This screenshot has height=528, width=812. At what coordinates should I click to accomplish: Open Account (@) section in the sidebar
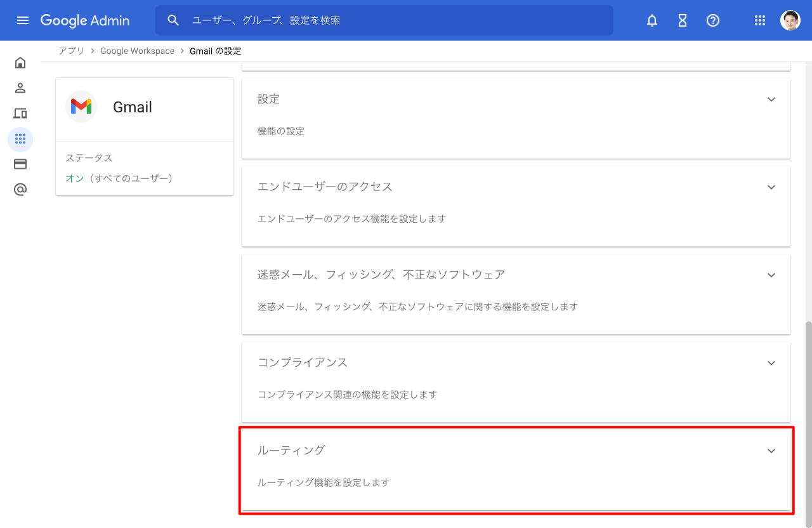point(20,190)
